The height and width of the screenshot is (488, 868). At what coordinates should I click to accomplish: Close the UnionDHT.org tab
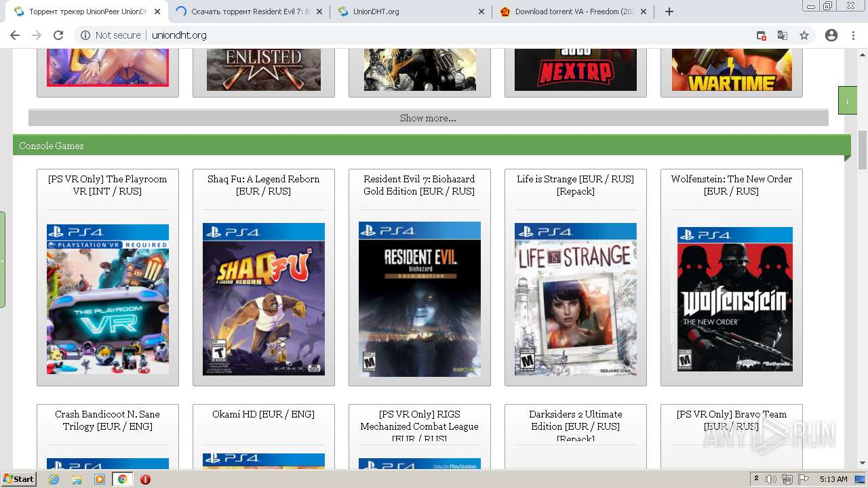coord(481,12)
